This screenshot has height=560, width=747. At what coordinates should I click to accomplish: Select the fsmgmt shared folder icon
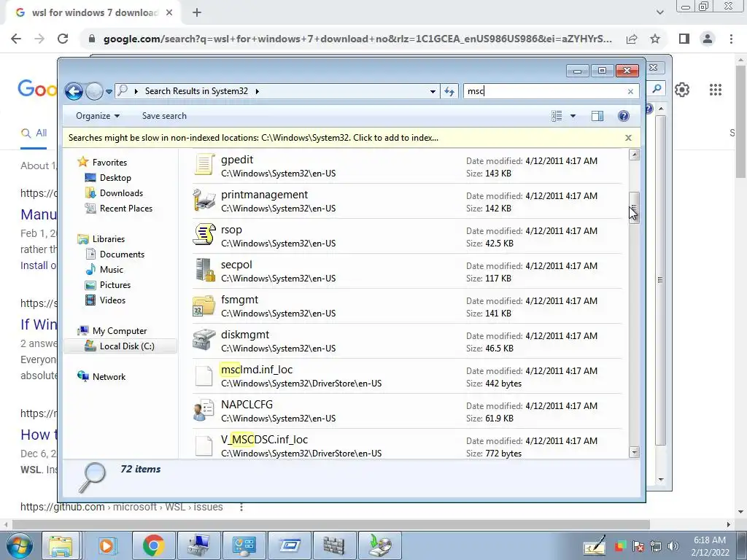tap(204, 306)
